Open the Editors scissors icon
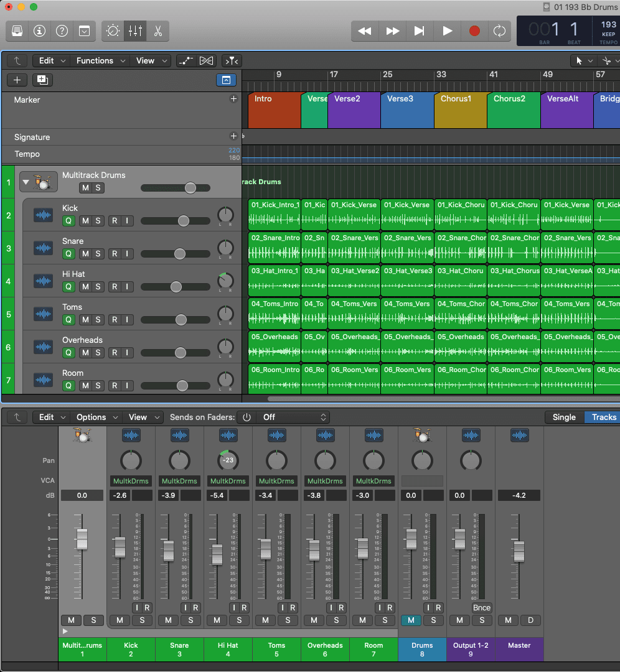This screenshot has height=672, width=620. (157, 30)
